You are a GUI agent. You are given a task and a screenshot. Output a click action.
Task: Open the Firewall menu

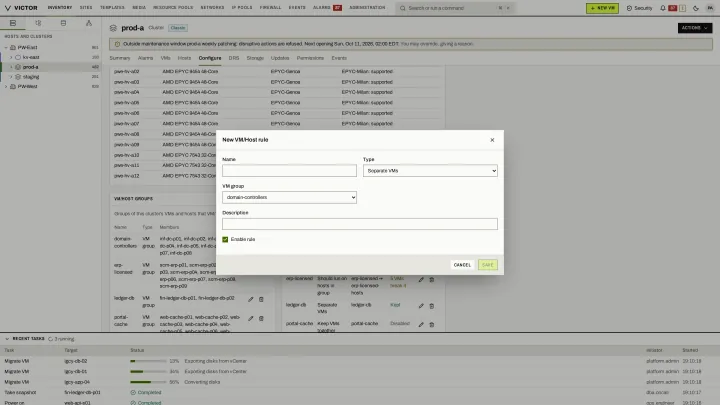pos(270,8)
